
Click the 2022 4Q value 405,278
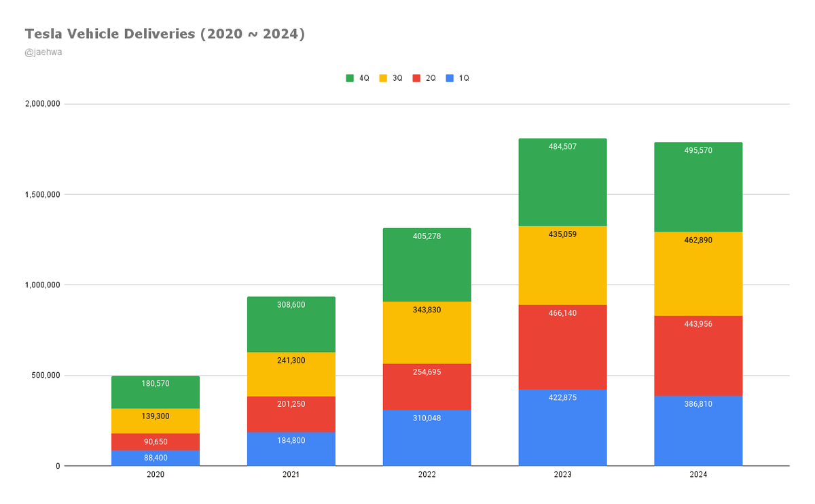click(427, 236)
